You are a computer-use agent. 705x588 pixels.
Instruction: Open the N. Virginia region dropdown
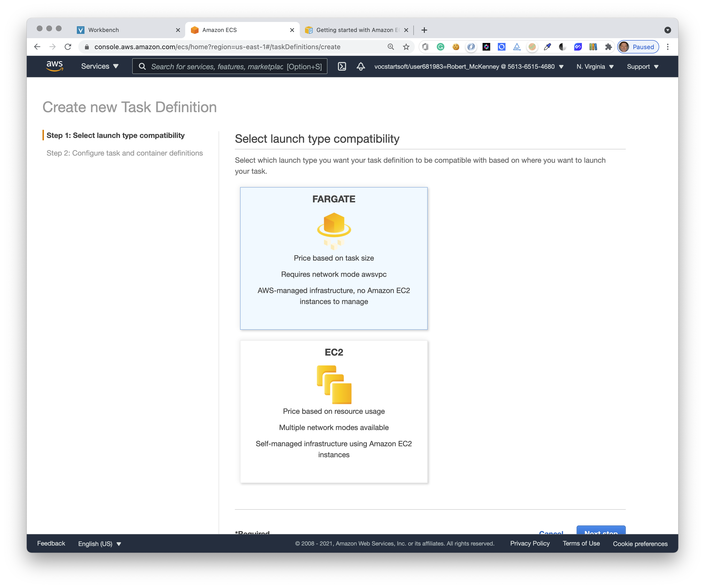[595, 66]
